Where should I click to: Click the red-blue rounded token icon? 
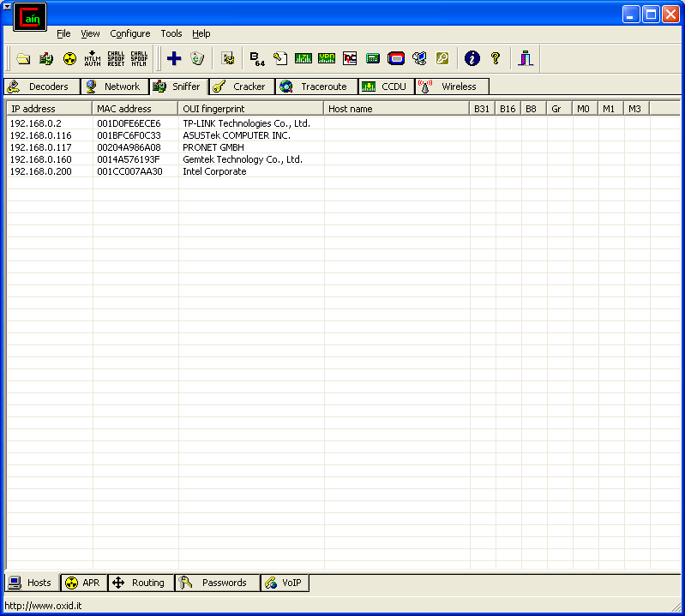coord(396,58)
